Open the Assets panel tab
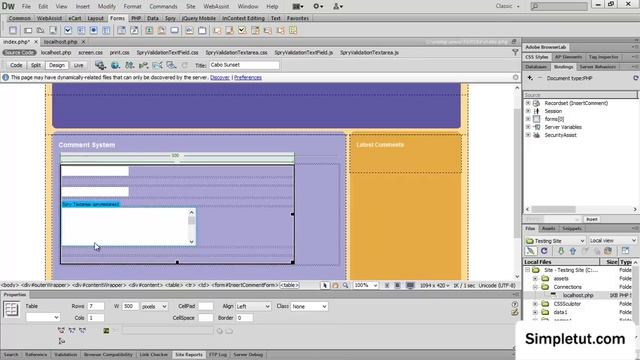 pyautogui.click(x=549, y=229)
